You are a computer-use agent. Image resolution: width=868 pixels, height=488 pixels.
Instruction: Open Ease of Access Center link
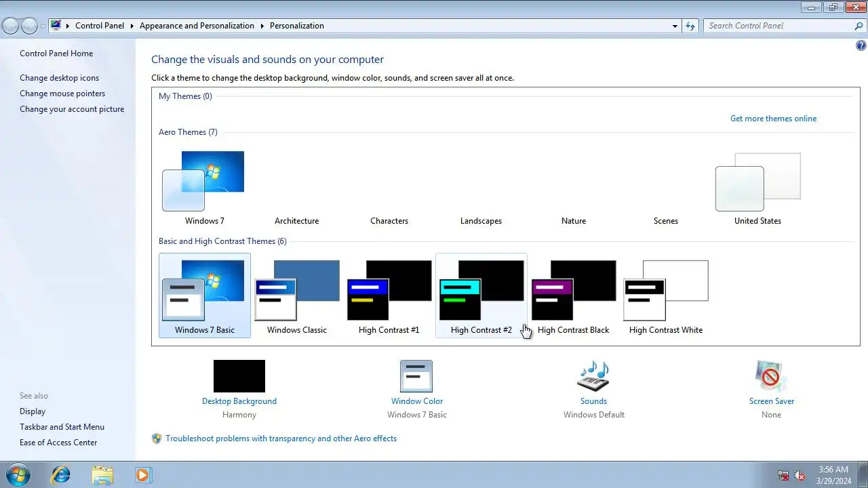58,443
